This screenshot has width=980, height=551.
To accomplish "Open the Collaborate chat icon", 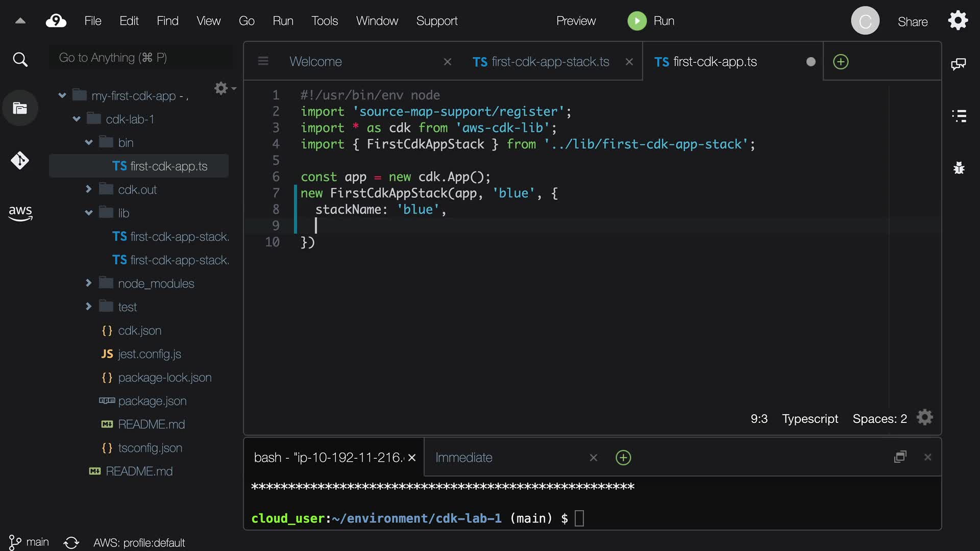I will (x=958, y=64).
